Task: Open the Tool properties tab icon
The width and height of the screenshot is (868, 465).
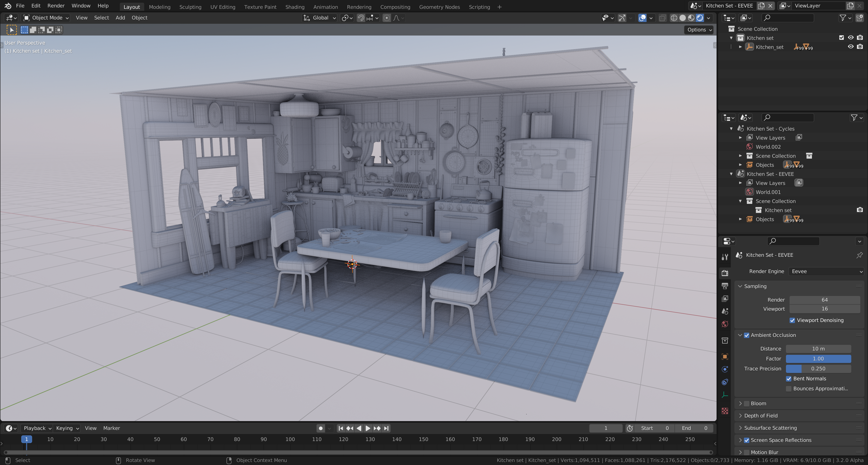Action: pyautogui.click(x=725, y=257)
